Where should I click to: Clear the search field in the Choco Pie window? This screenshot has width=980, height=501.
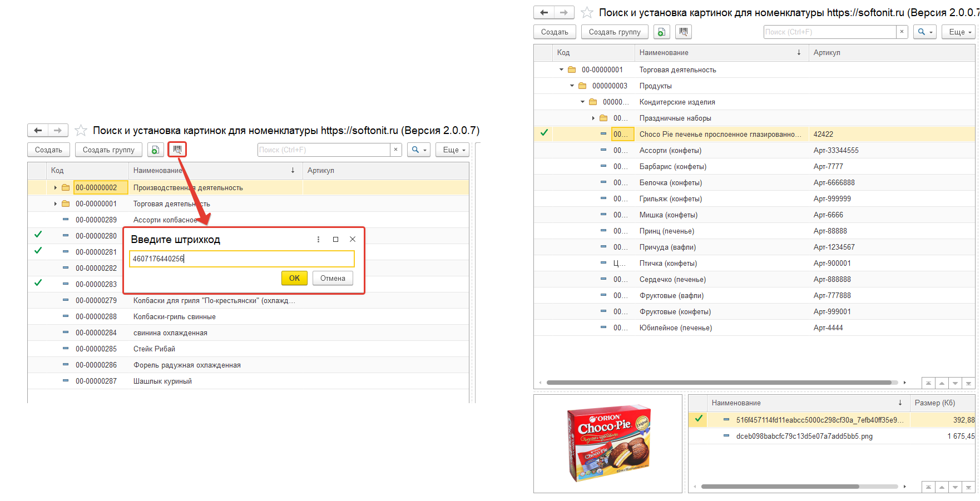coord(902,32)
